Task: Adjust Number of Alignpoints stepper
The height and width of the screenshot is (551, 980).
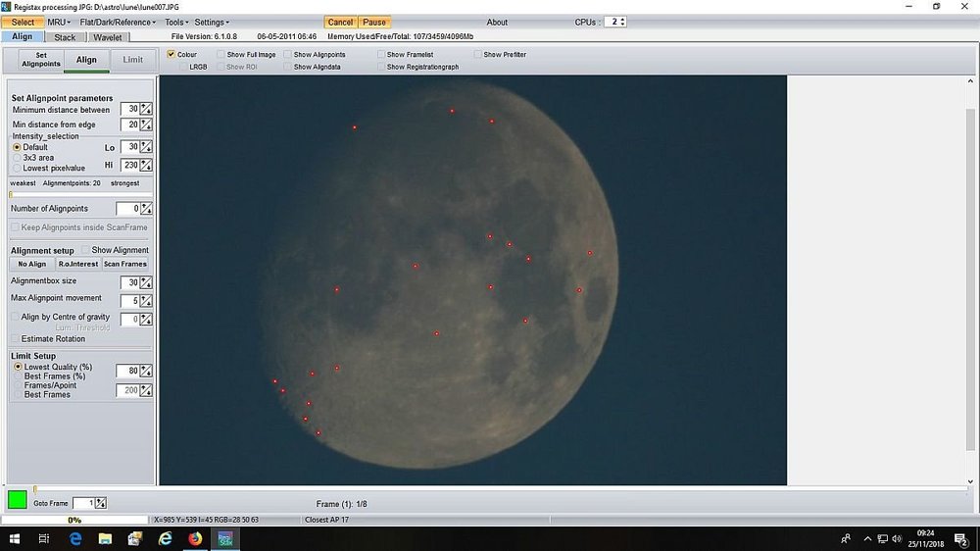Action: click(146, 208)
